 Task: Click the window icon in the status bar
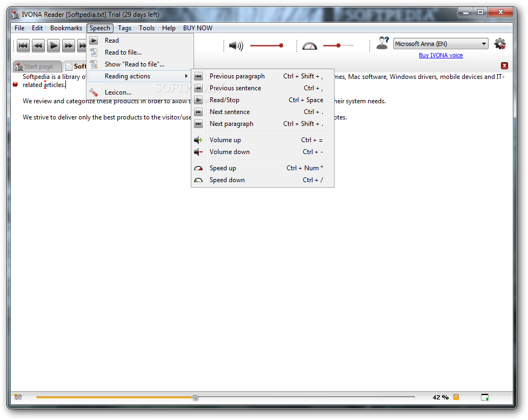485,397
